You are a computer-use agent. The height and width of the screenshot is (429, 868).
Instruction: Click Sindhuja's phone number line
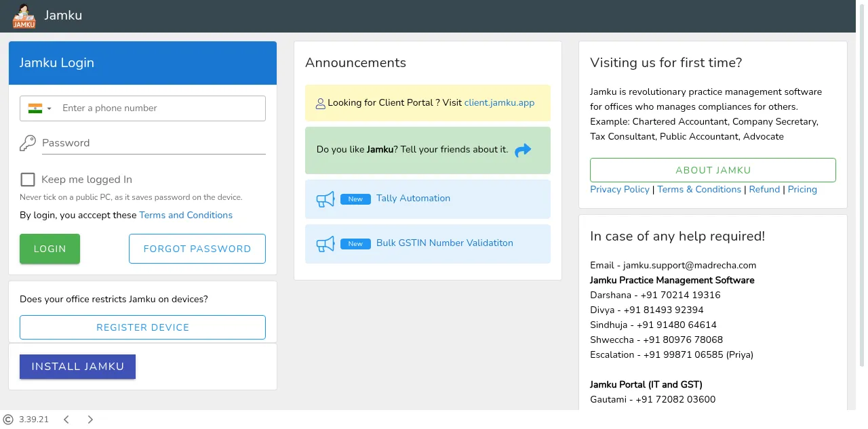[653, 325]
